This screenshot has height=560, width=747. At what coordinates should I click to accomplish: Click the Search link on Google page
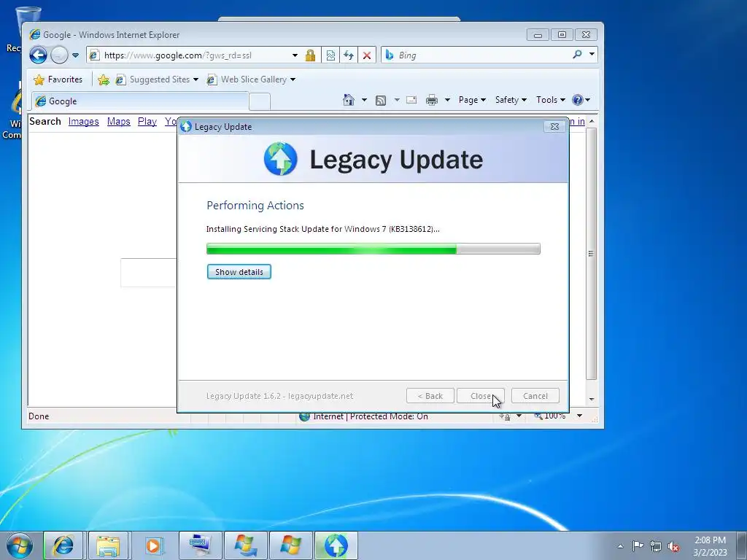coord(45,122)
